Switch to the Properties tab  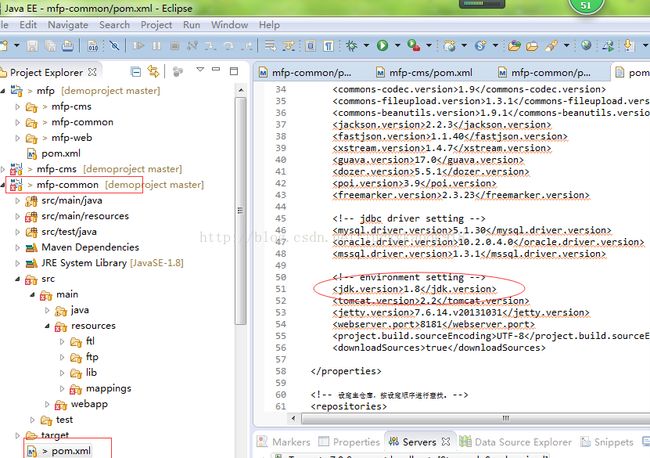tap(349, 442)
